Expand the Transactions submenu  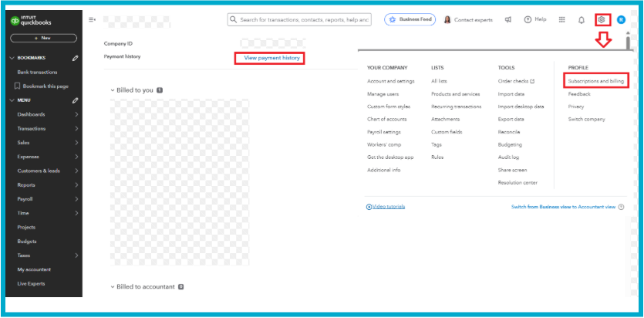[76, 129]
